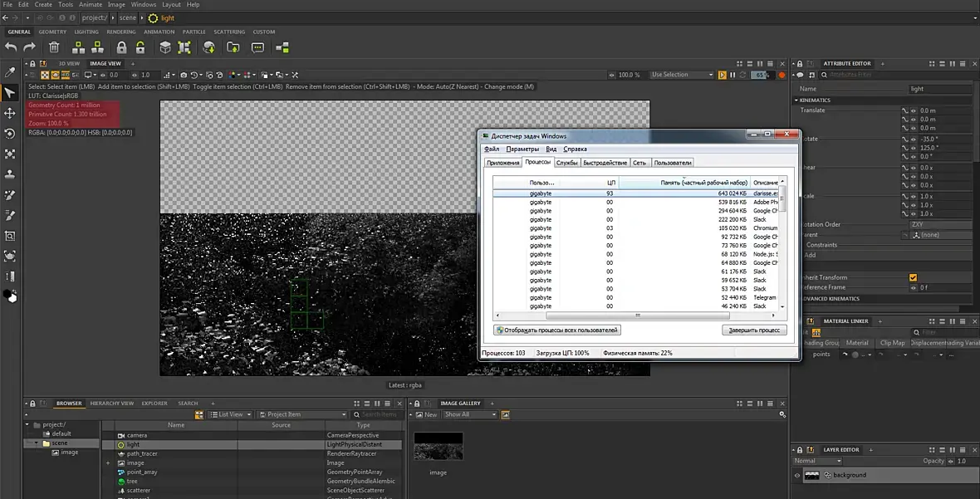This screenshot has height=499, width=980.
Task: Select the image thumbnail in Image Gallery
Action: point(439,446)
